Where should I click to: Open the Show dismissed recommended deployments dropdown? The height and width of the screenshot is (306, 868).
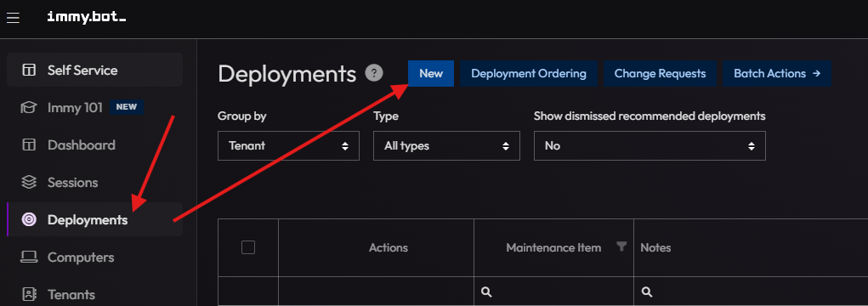click(650, 146)
